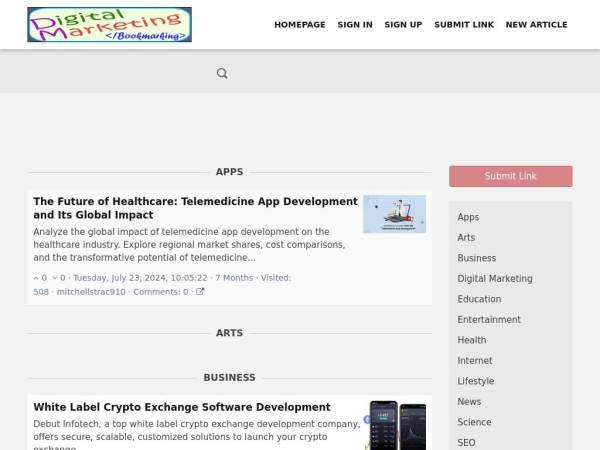The width and height of the screenshot is (600, 450).
Task: Open the crypto exchange article thumbnail
Action: [394, 425]
